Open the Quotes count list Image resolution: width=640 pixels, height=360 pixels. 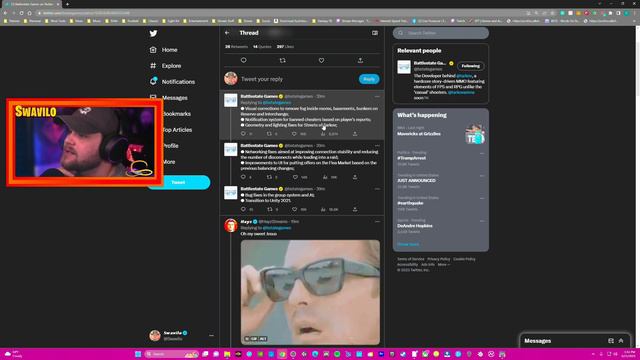262,47
